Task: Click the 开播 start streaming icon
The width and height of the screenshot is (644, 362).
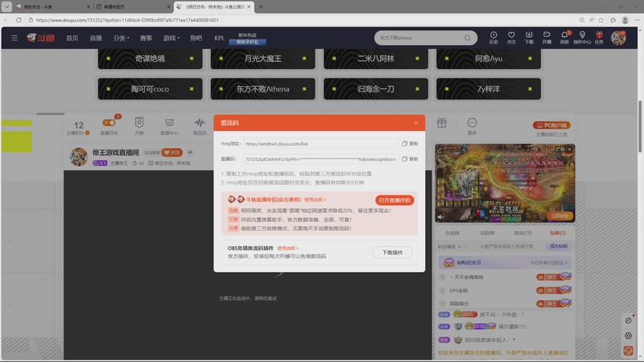Action: click(x=547, y=38)
